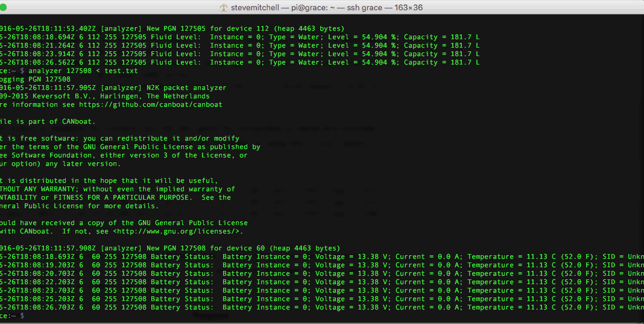Click Fluid Level line timestamped 18:08:23.914Z
644x324 pixels.
pos(240,54)
